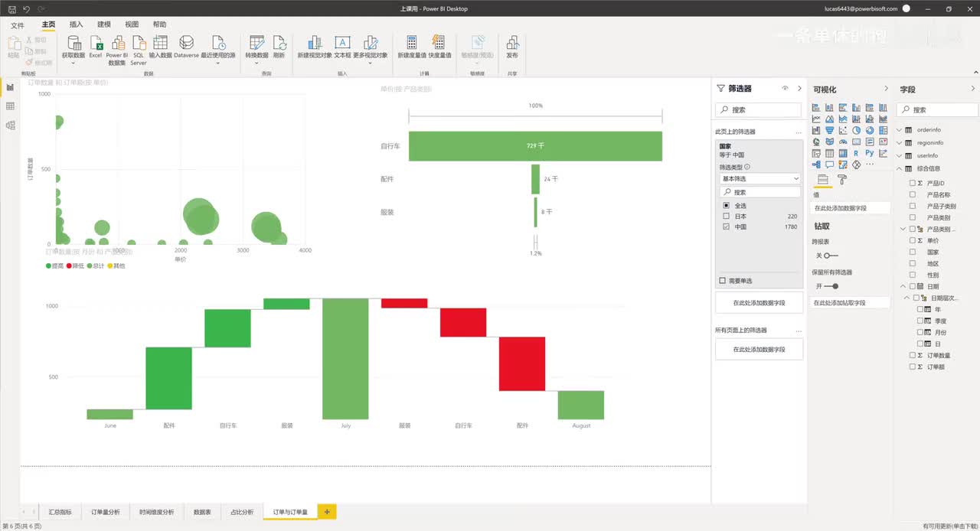Viewport: 980px width, 531px height.
Task: Open the Fields well tab icon
Action: (823, 180)
